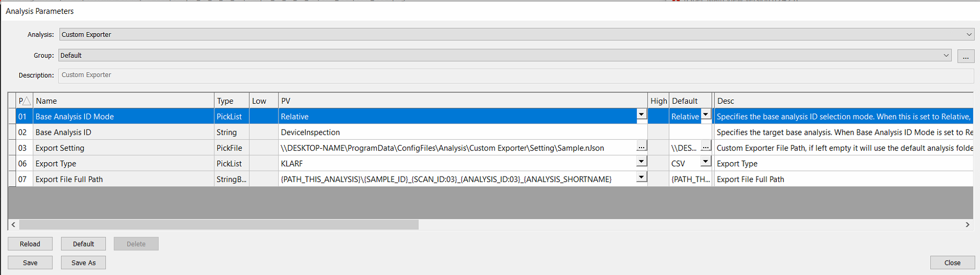Expand the Group dropdown
This screenshot has width=980, height=275.
click(x=946, y=56)
